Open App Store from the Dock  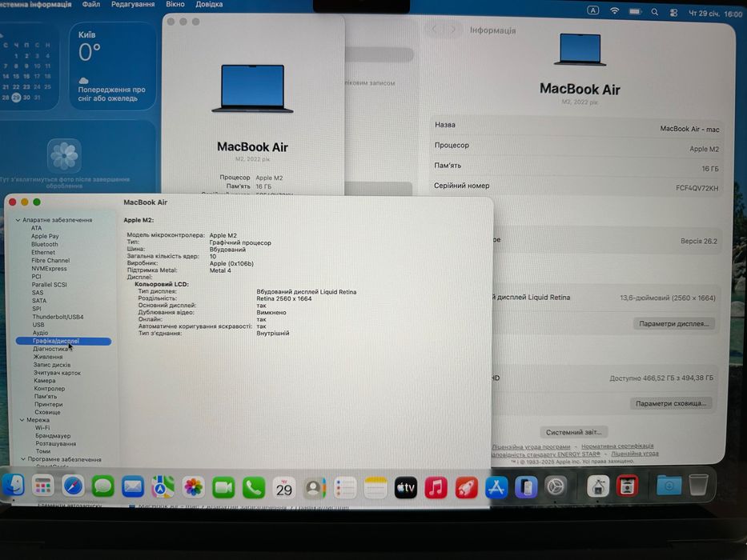(x=496, y=488)
